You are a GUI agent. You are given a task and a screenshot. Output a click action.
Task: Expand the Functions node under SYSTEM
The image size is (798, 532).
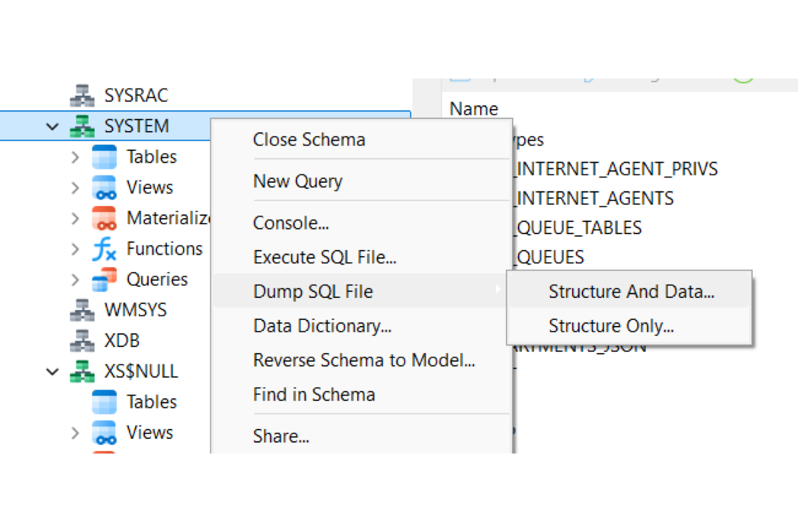(x=75, y=249)
